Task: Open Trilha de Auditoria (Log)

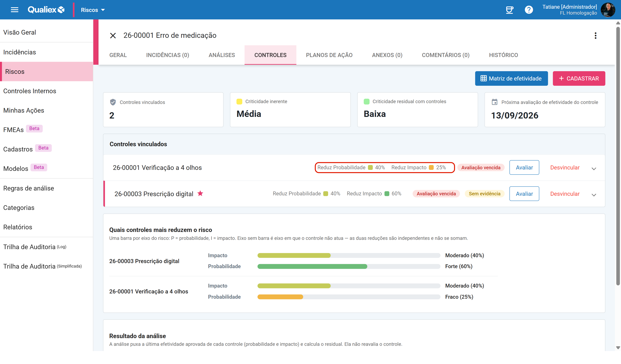Action: tap(47, 247)
